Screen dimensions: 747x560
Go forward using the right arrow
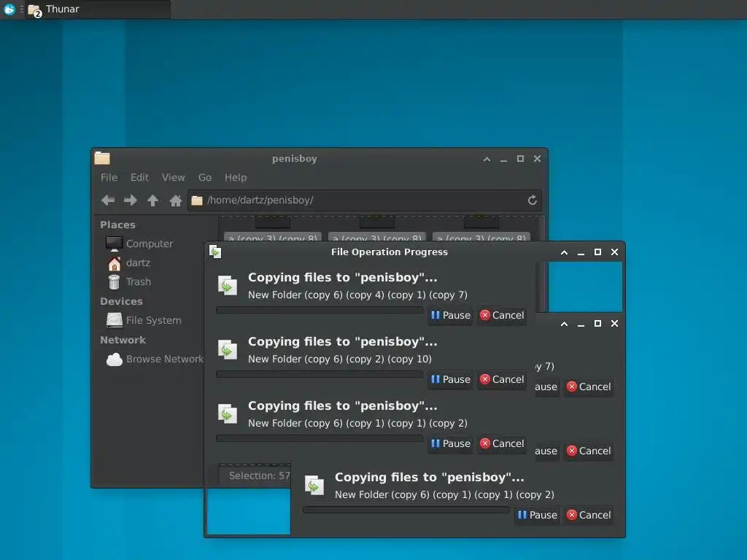pyautogui.click(x=130, y=201)
